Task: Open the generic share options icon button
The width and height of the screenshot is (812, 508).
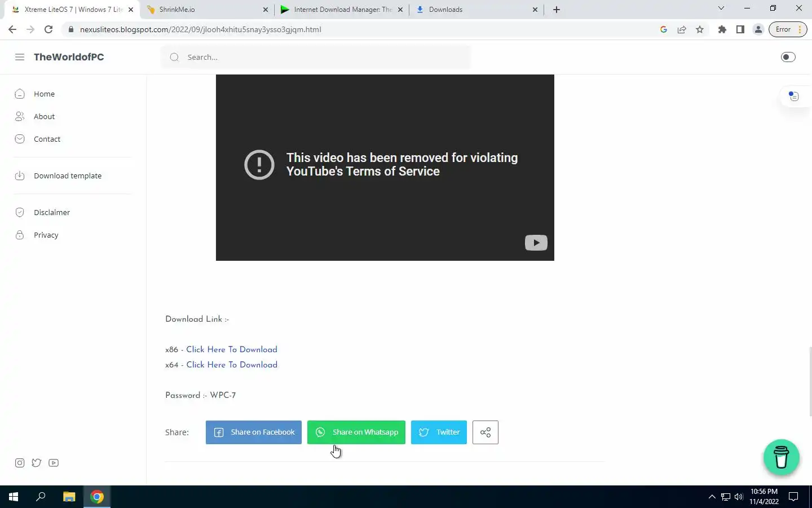Action: coord(486,432)
